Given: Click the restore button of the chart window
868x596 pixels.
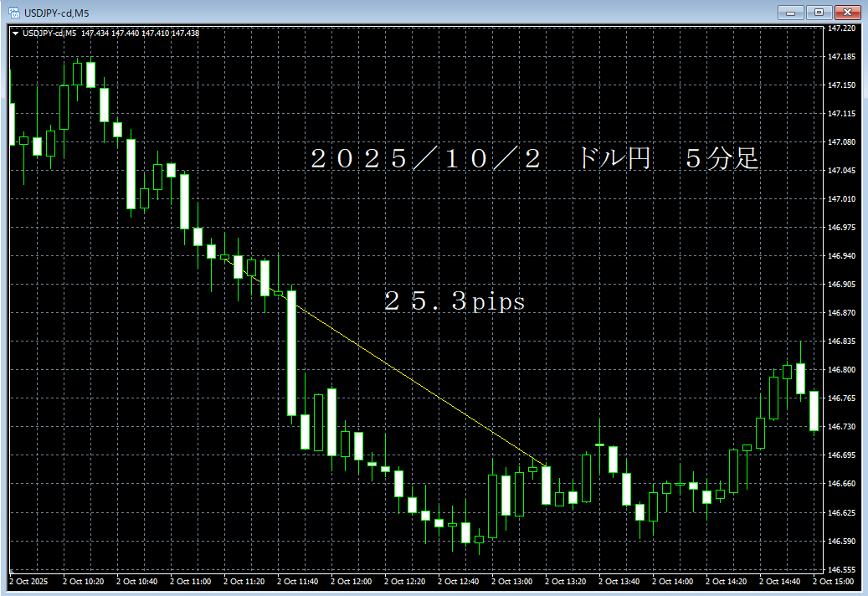Looking at the screenshot, I should [820, 12].
